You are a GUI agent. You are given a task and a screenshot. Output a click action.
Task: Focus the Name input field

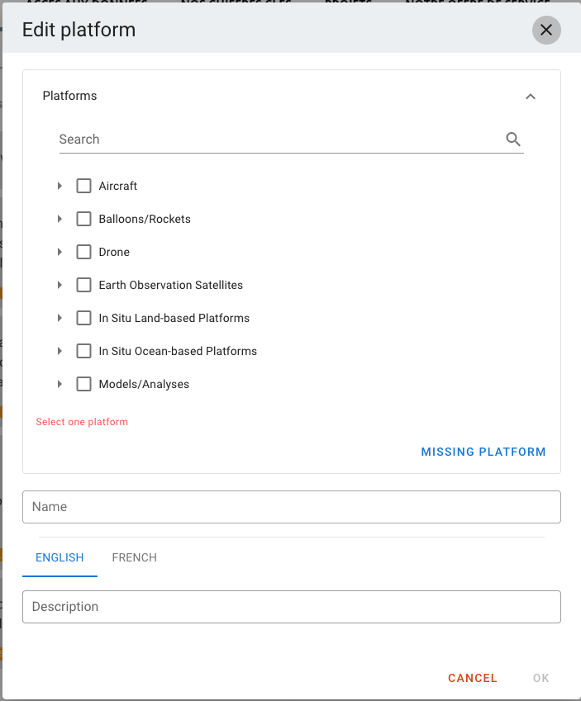(x=291, y=507)
